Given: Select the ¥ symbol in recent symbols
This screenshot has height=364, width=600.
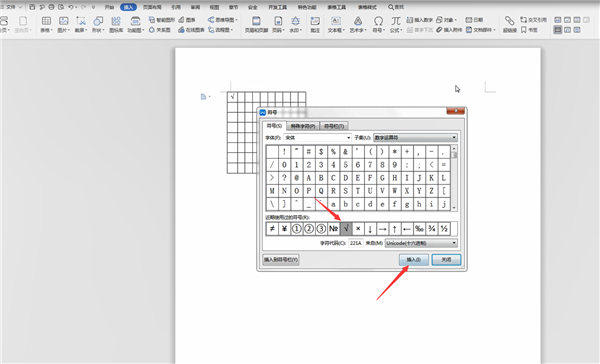Looking at the screenshot, I should 284,229.
